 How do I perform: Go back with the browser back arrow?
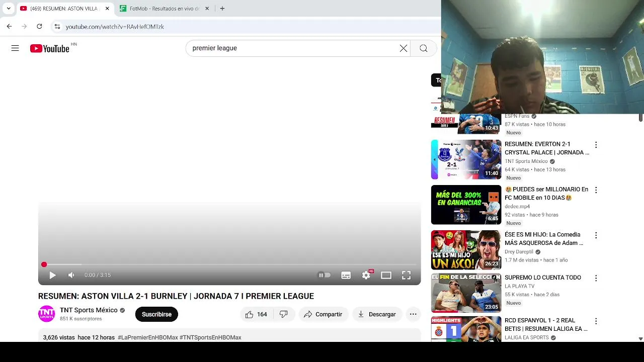point(9,27)
